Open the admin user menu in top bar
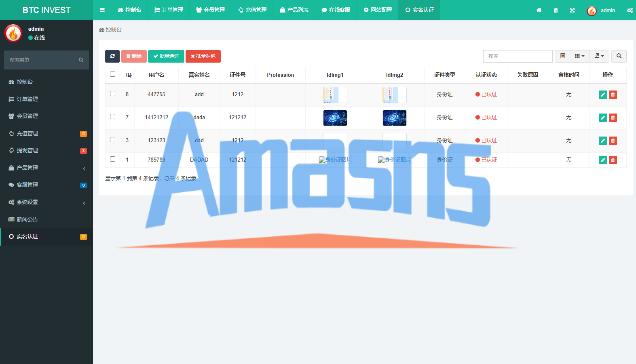The width and height of the screenshot is (636, 364). [601, 11]
